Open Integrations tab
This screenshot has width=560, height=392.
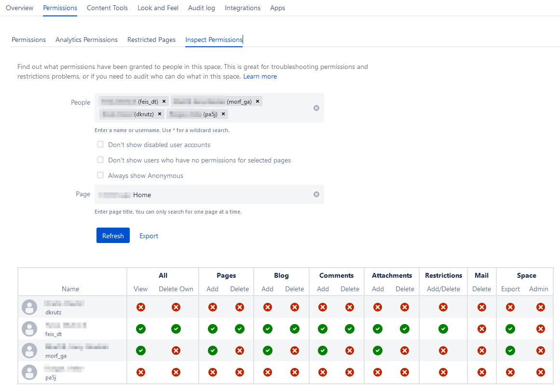click(243, 8)
